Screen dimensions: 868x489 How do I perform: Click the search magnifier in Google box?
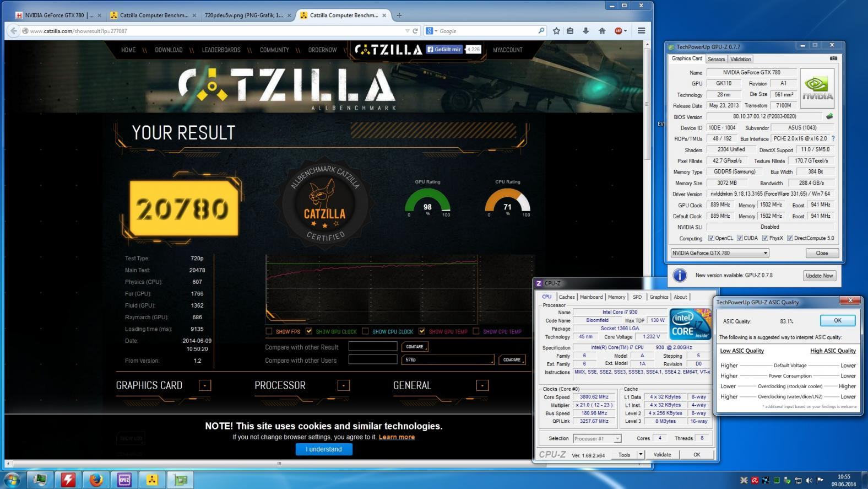(x=541, y=31)
